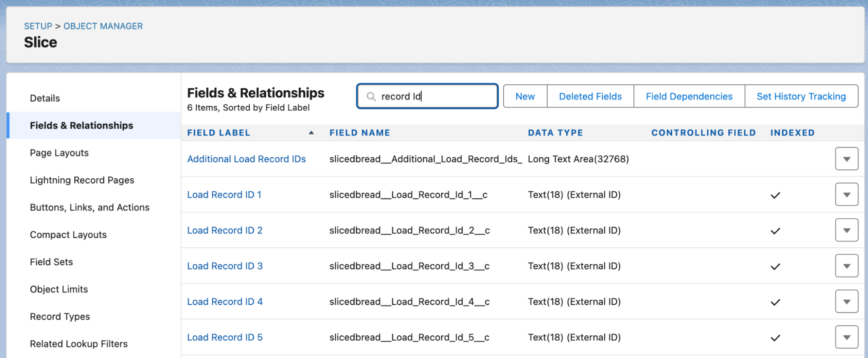Open Buttons, Links, and Actions section
868x358 pixels.
(89, 207)
